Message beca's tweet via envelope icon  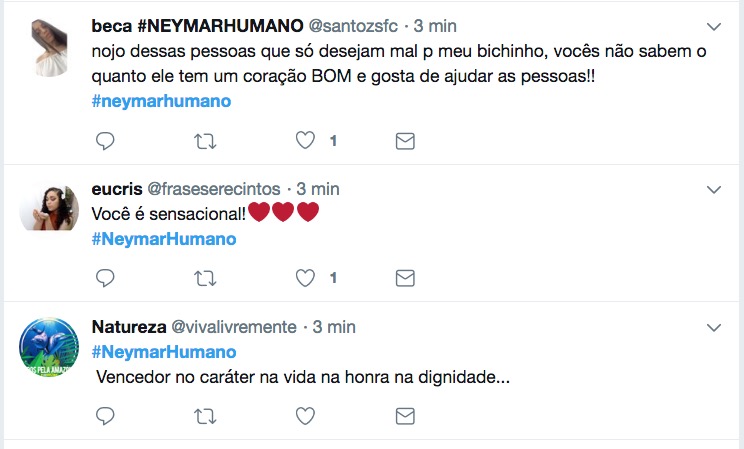(x=405, y=141)
